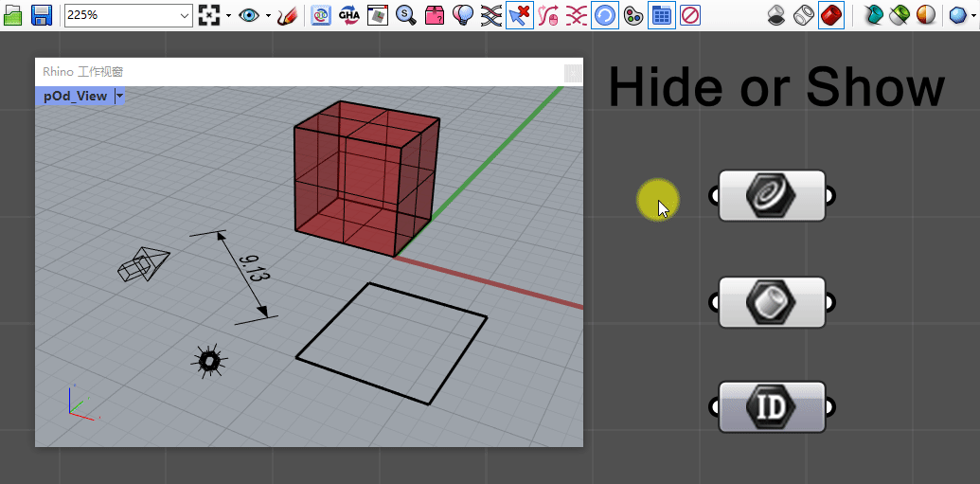The image size is (980, 484).
Task: Toggle the cursor with red X button
Action: point(519,15)
